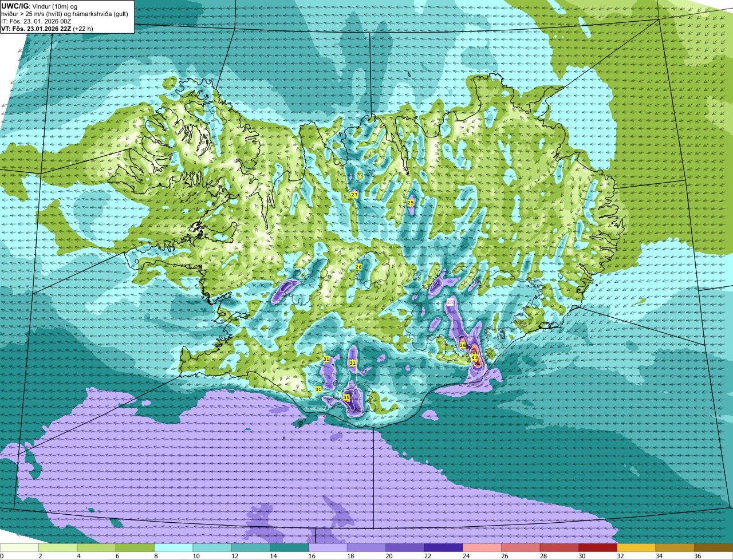Select the olive green 6–8 m/s legend swatch
The width and height of the screenshot is (733, 560).
[135, 547]
